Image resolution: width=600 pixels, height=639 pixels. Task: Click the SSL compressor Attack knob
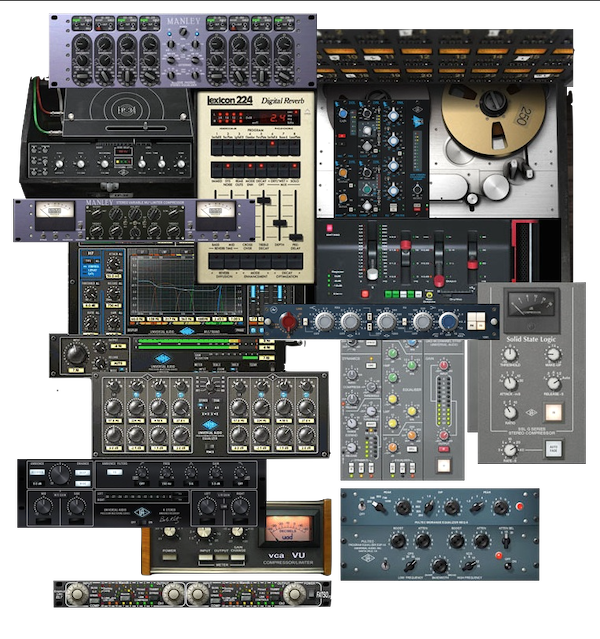510,383
